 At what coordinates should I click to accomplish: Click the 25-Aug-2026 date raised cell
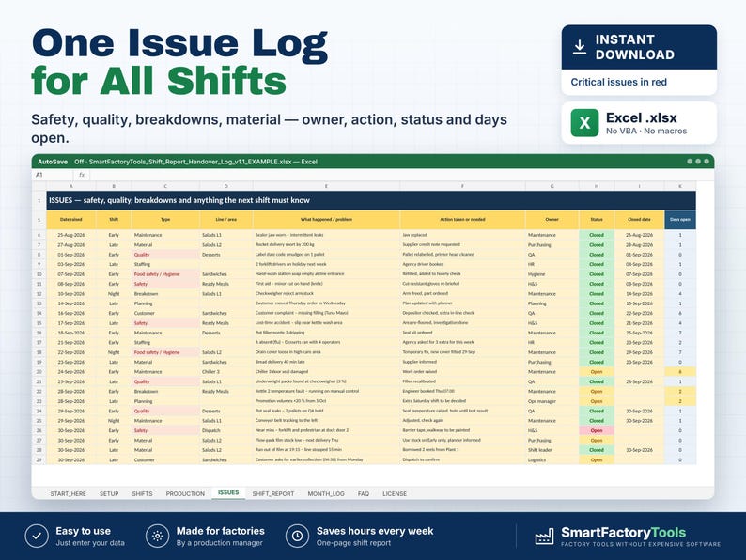pyautogui.click(x=70, y=235)
